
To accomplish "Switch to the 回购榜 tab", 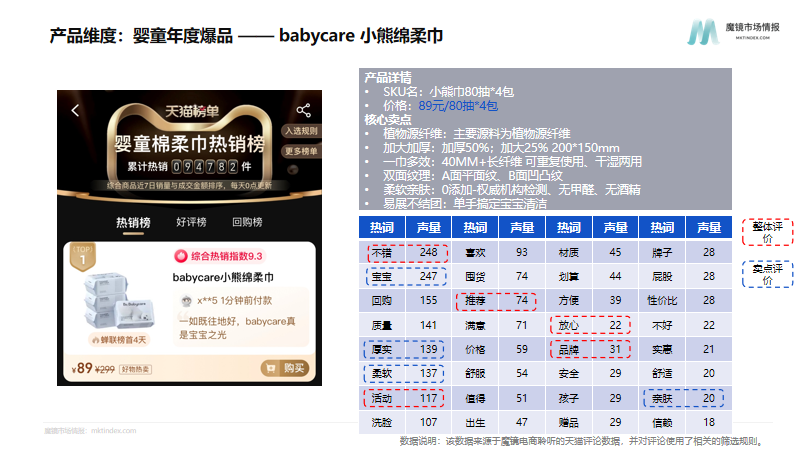I will (247, 222).
